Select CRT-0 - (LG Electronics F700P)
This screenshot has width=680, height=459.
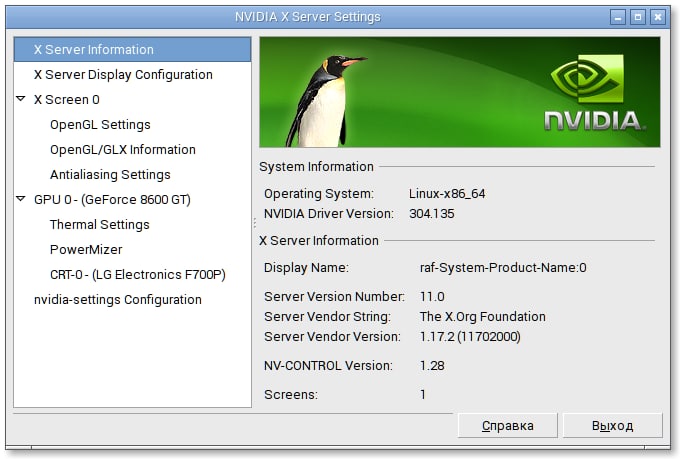coord(138,275)
